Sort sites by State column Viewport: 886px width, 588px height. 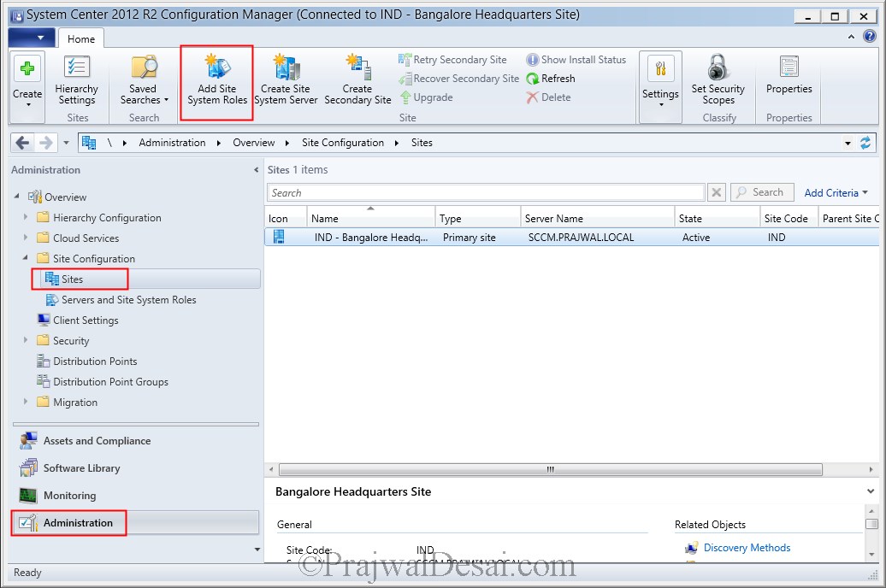point(718,218)
